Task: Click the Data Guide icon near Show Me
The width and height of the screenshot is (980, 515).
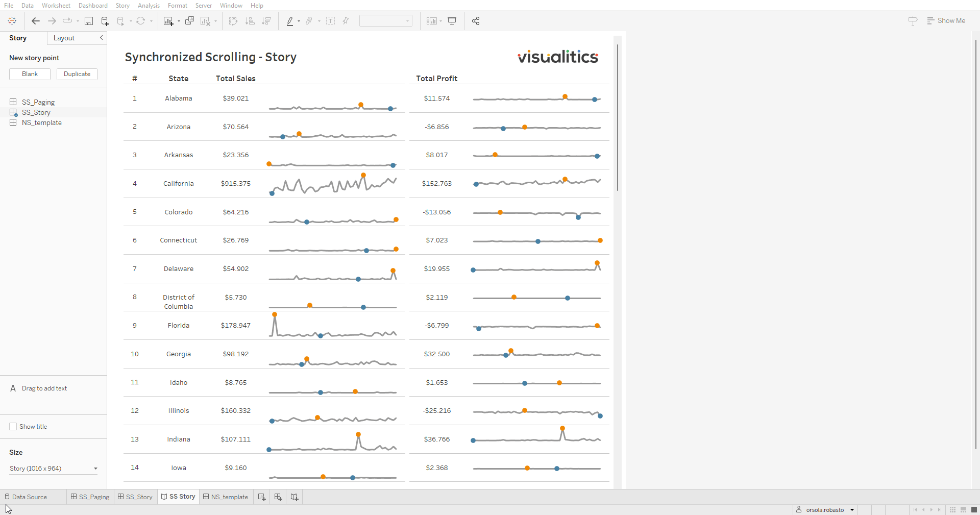Action: pyautogui.click(x=913, y=21)
